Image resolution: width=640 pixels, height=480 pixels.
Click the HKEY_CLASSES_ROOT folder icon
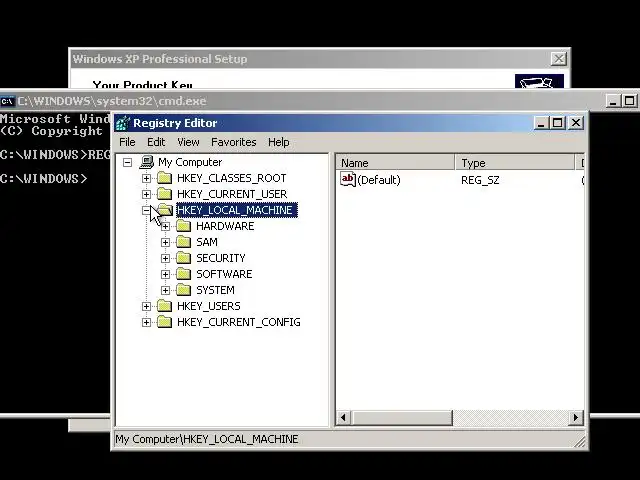point(164,178)
